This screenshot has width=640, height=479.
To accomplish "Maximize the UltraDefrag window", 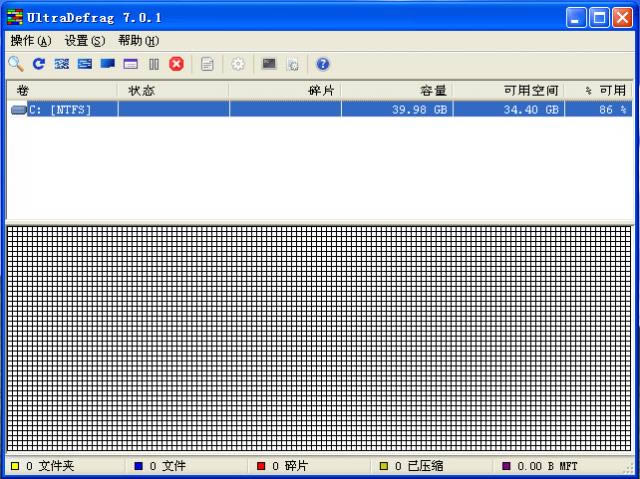I will click(x=599, y=18).
